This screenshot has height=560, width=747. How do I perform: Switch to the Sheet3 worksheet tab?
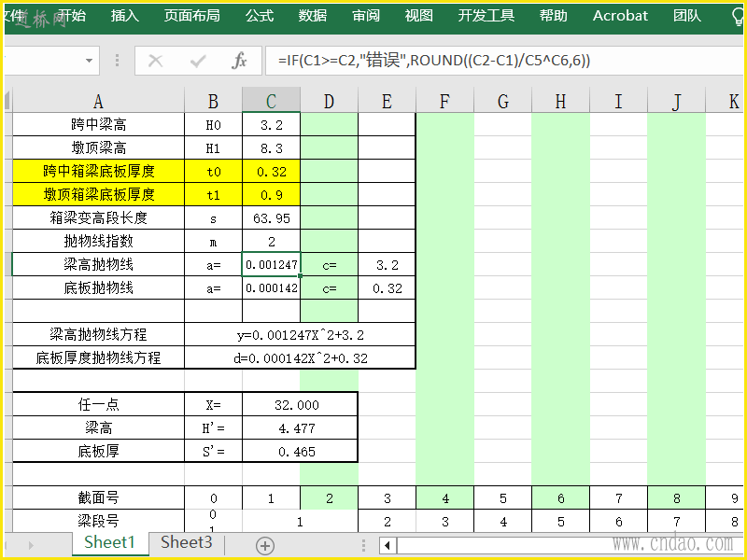pyautogui.click(x=186, y=542)
